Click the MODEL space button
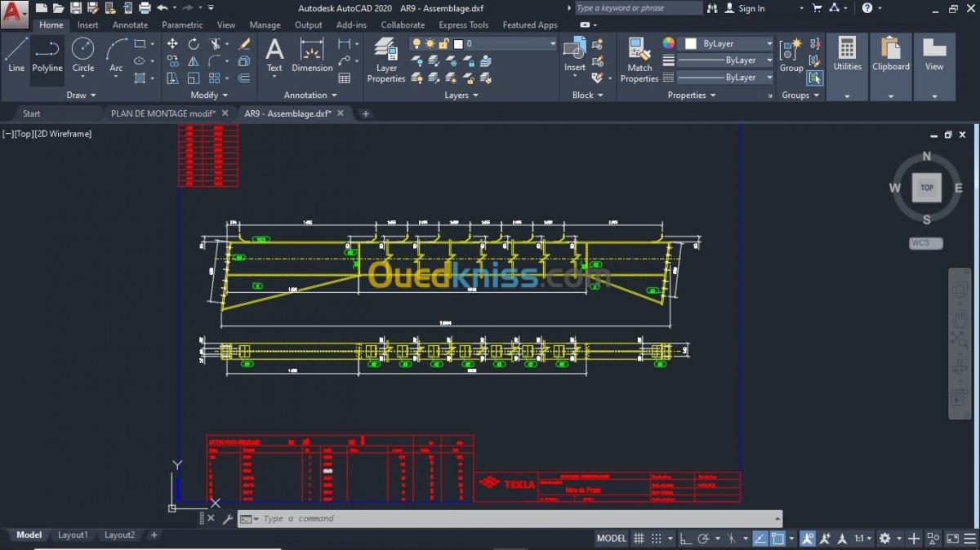The width and height of the screenshot is (980, 550). pos(612,539)
